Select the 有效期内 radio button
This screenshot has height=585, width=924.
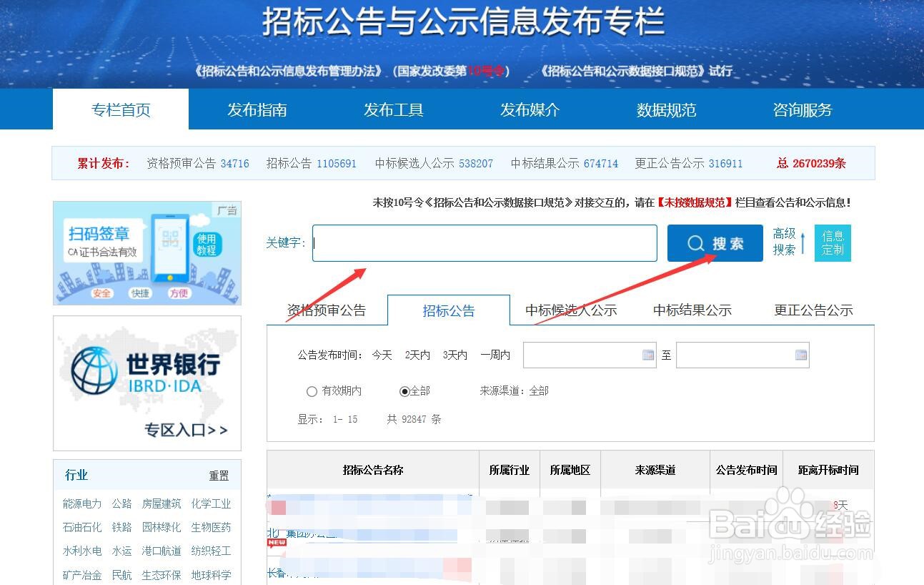(312, 391)
